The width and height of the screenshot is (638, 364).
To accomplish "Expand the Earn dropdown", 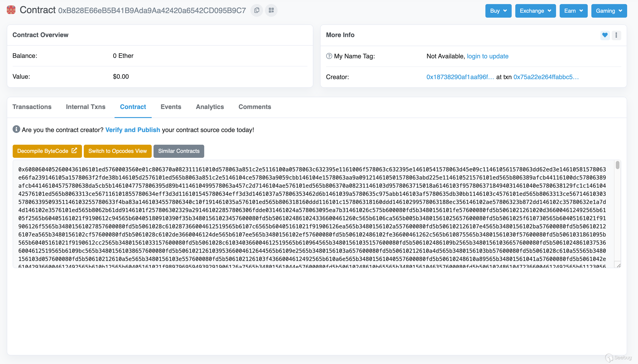I will coord(573,11).
